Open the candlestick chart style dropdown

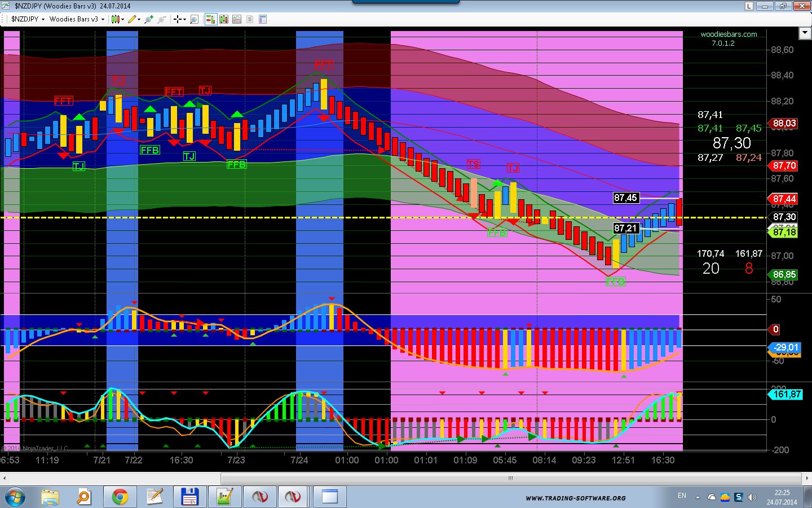(x=117, y=19)
